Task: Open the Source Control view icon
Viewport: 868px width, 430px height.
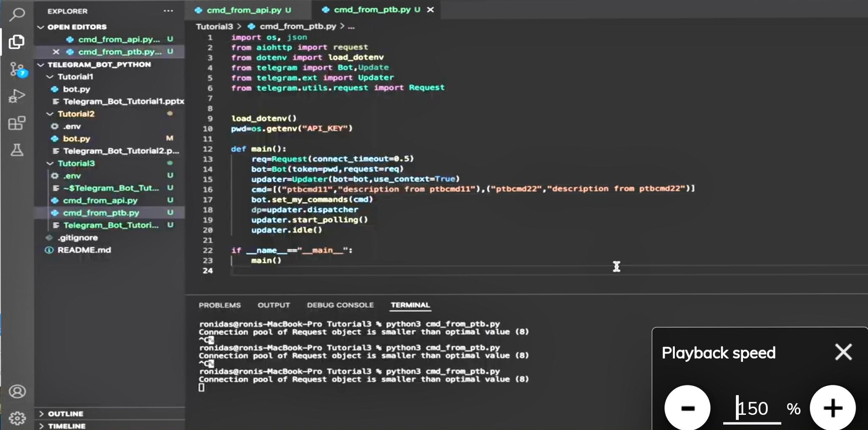Action: 17,69
